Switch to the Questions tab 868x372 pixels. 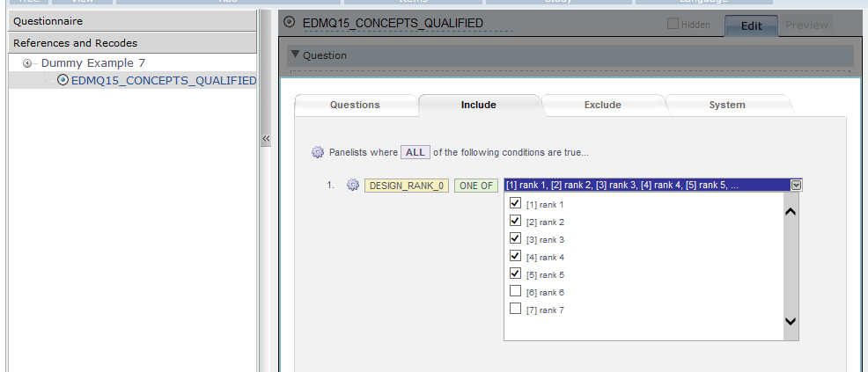point(355,105)
